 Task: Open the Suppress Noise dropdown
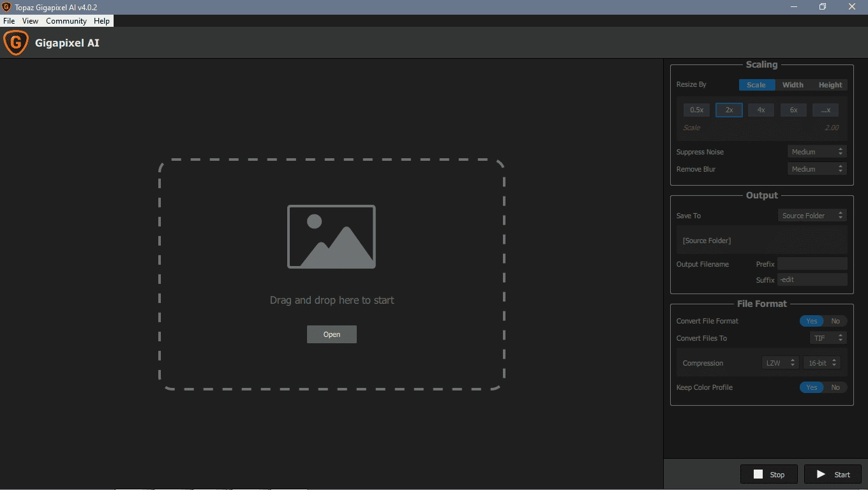tap(817, 152)
